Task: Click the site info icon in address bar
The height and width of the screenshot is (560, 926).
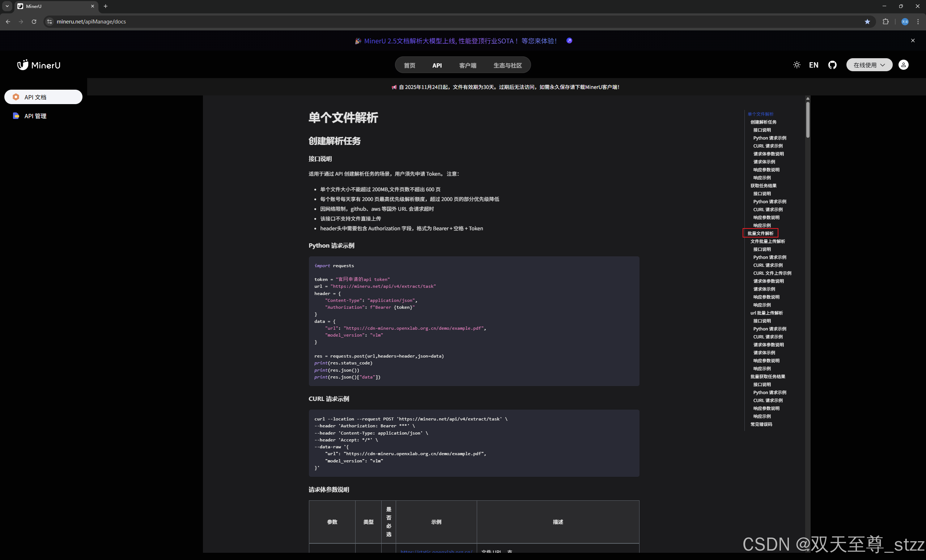Action: tap(49, 22)
